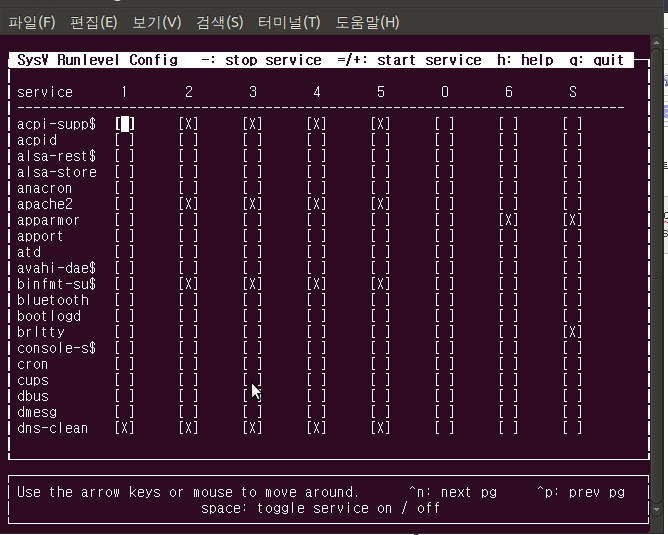Screen dimensions: 668x535
Task: Toggle acpi-supp$ in runlevel 2
Action: pyautogui.click(x=188, y=124)
